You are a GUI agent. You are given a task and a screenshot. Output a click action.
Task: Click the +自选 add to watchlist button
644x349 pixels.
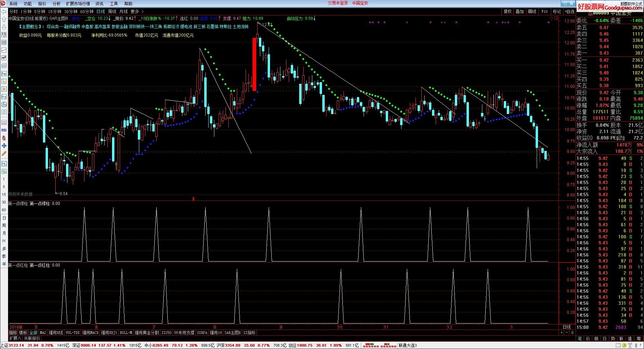pyautogui.click(x=569, y=11)
